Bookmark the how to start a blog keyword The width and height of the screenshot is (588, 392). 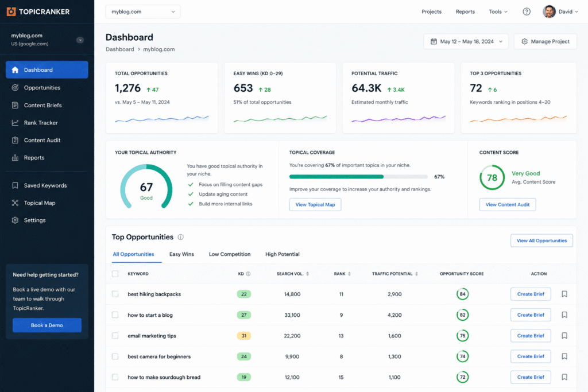pyautogui.click(x=564, y=315)
